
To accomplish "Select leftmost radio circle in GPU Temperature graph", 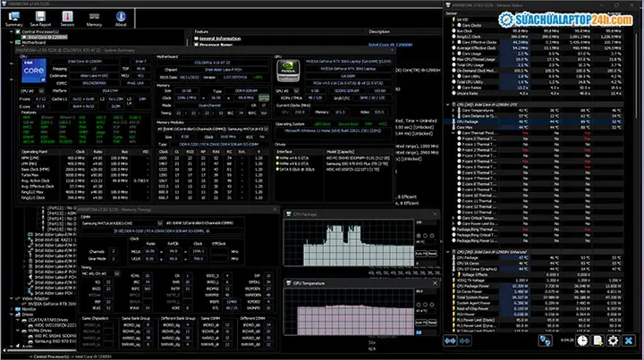I will [x=419, y=305].
